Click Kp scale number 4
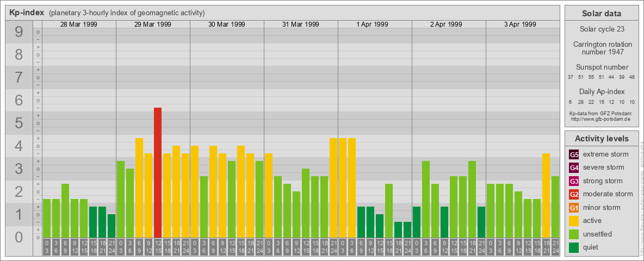Screen dimensions: 644x261 [x=19, y=146]
